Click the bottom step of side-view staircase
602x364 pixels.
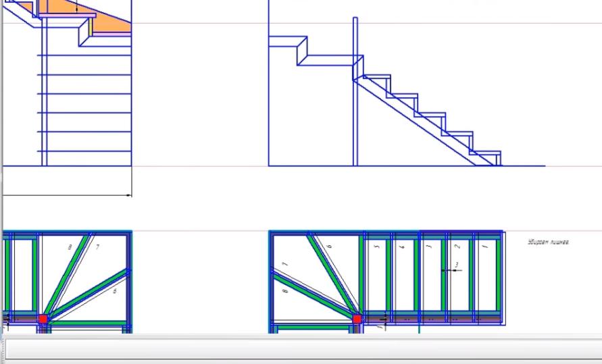(x=490, y=158)
